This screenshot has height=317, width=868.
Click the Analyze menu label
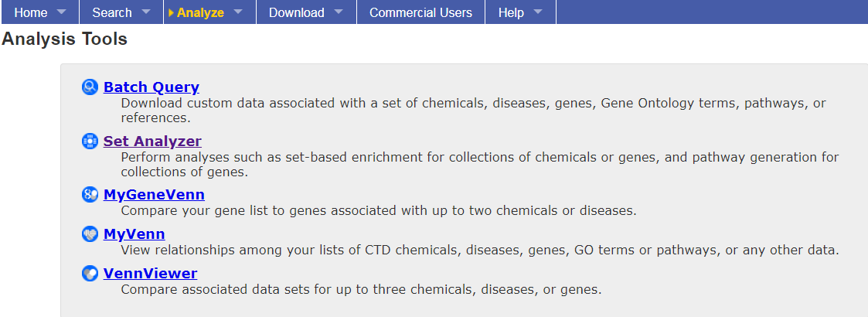coord(200,12)
